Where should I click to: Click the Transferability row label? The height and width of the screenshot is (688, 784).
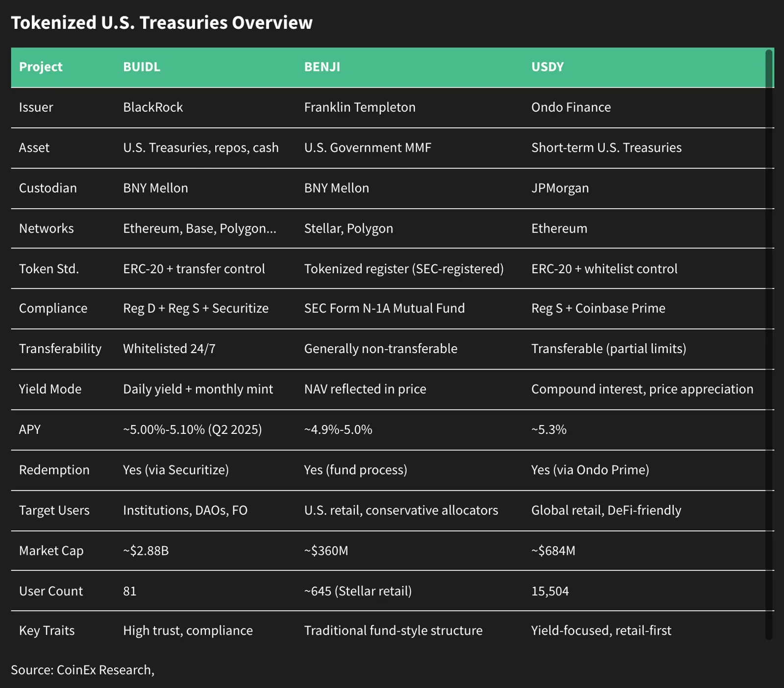[60, 349]
